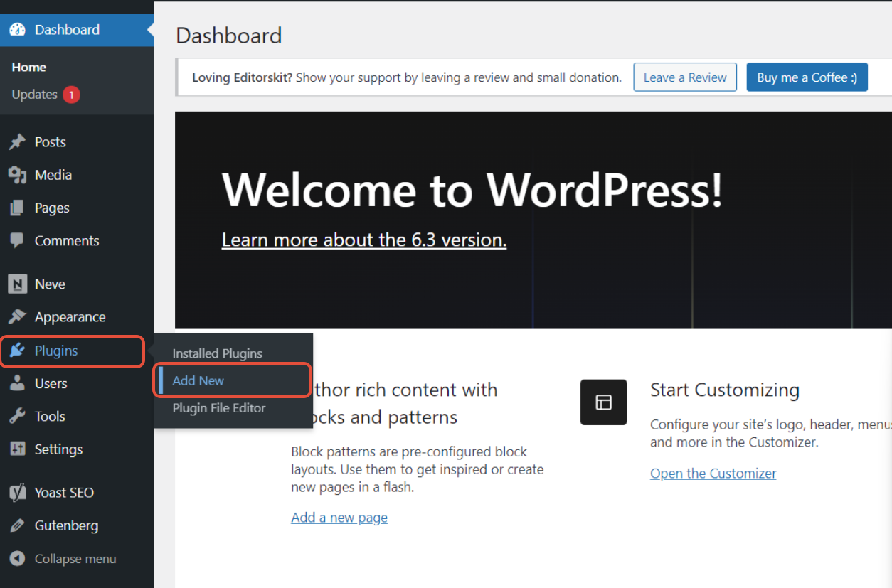This screenshot has width=892, height=588.
Task: Open the Pages menu
Action: pyautogui.click(x=77, y=208)
